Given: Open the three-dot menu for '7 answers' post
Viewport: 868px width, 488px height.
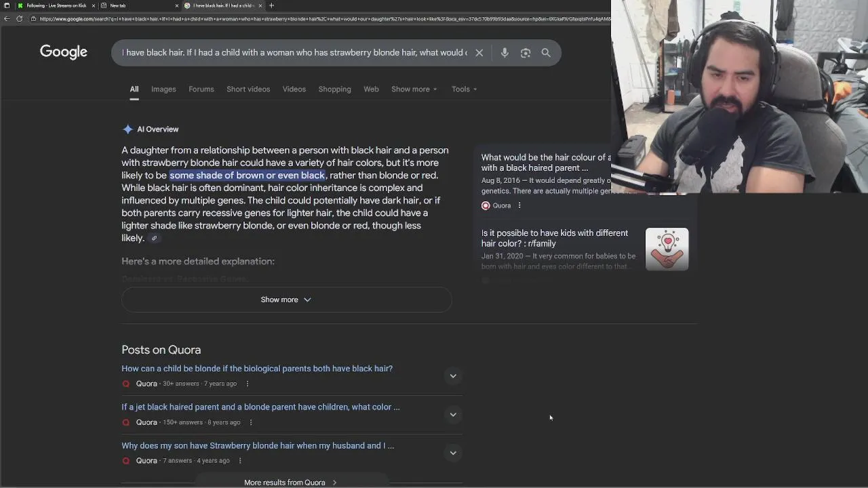Looking at the screenshot, I should coord(240,461).
